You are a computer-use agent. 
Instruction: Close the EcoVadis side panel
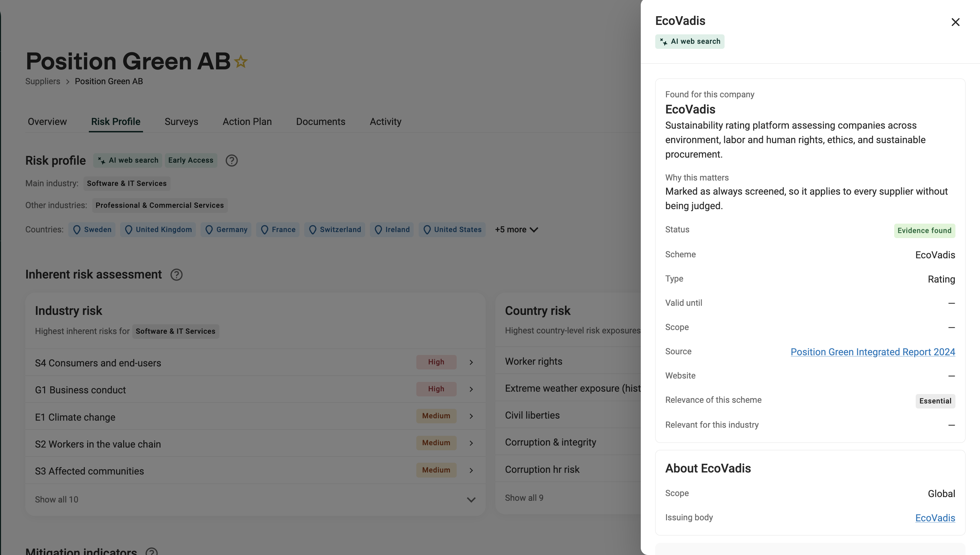[x=955, y=22]
